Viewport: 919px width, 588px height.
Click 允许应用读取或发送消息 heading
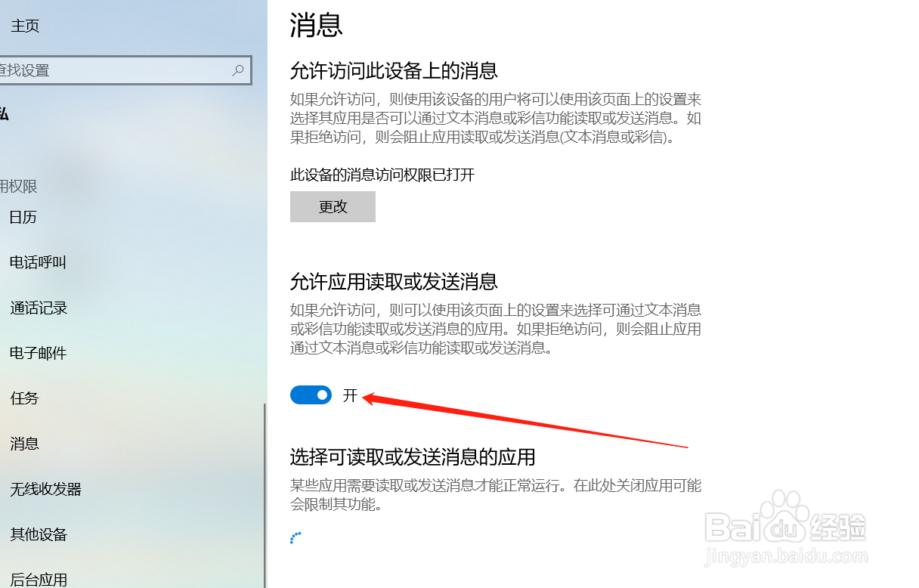point(394,282)
